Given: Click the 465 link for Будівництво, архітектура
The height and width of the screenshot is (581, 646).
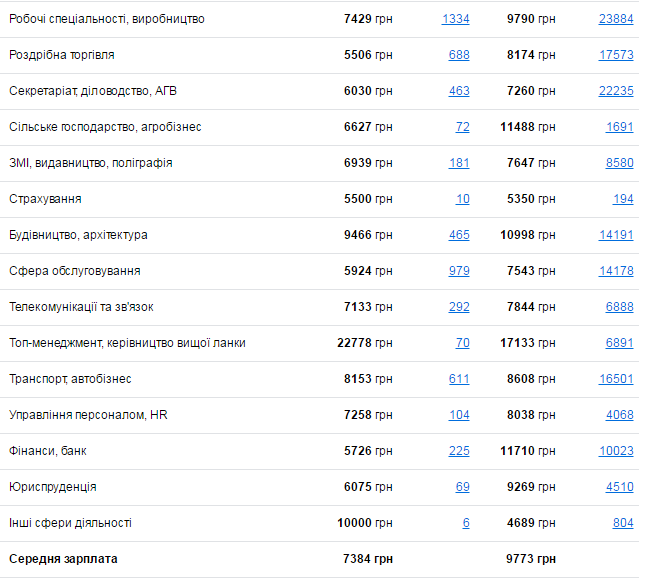Looking at the screenshot, I should (459, 235).
